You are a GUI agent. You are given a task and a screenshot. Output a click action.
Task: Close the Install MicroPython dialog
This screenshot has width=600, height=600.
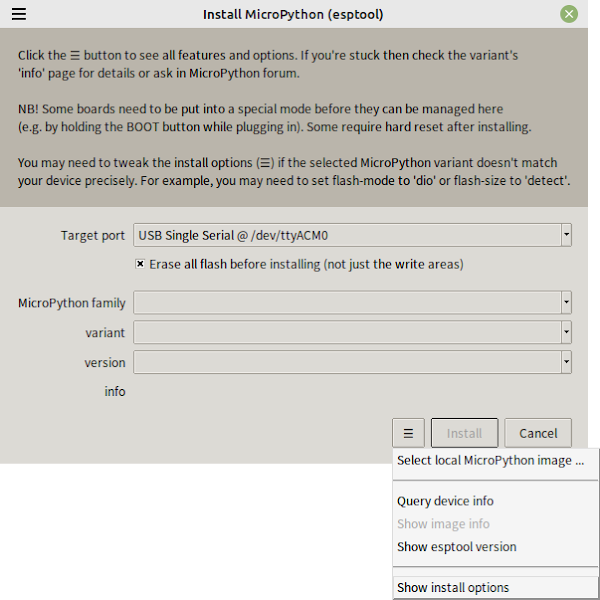(569, 14)
